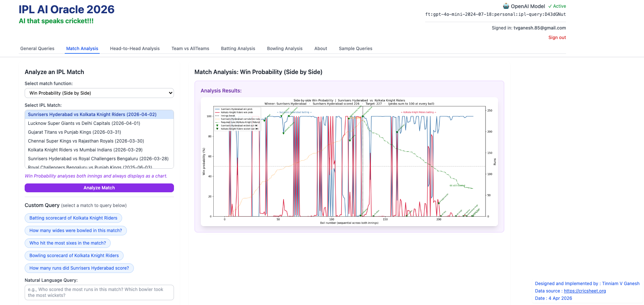Go to the Batting Analysis tab
The width and height of the screenshot is (644, 305).
238,49
